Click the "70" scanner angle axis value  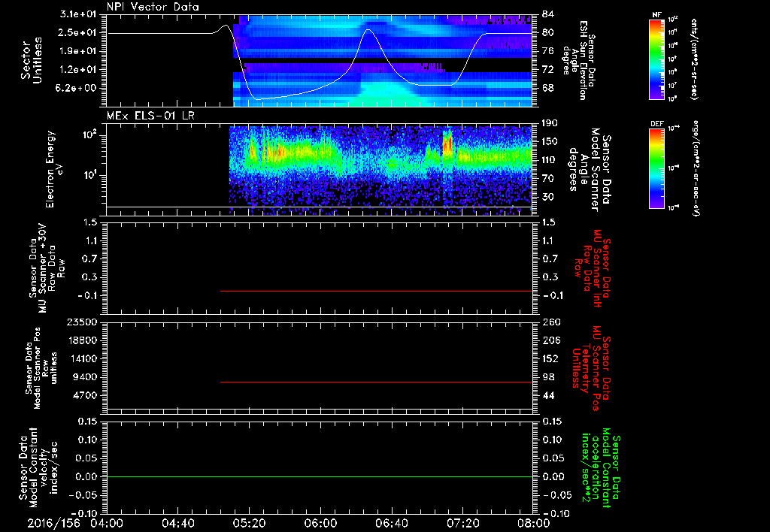point(548,179)
